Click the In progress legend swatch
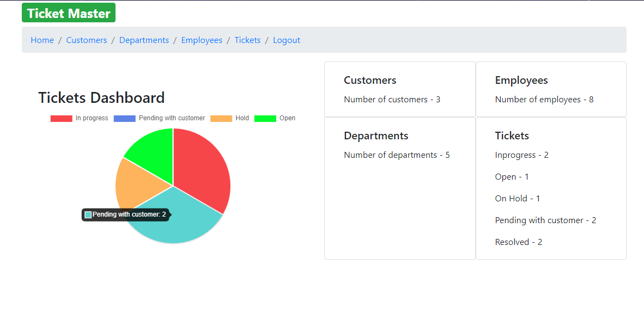This screenshot has width=644, height=326. (x=60, y=118)
